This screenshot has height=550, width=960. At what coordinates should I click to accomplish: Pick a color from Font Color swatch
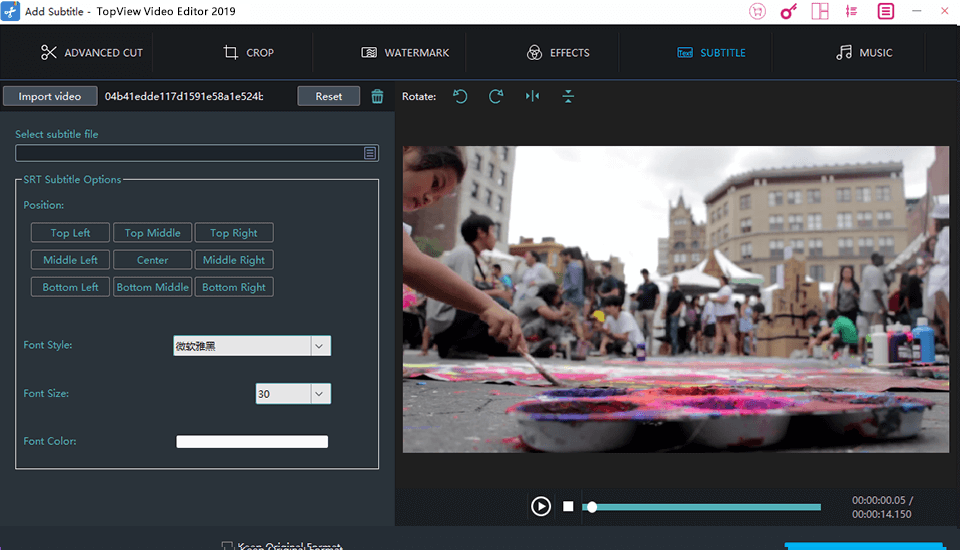click(x=252, y=442)
